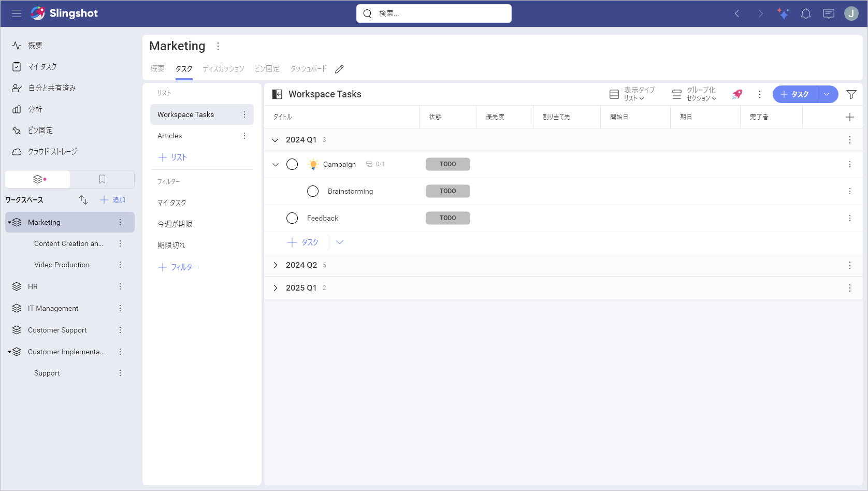Click Campaign TODO status badge

(448, 164)
